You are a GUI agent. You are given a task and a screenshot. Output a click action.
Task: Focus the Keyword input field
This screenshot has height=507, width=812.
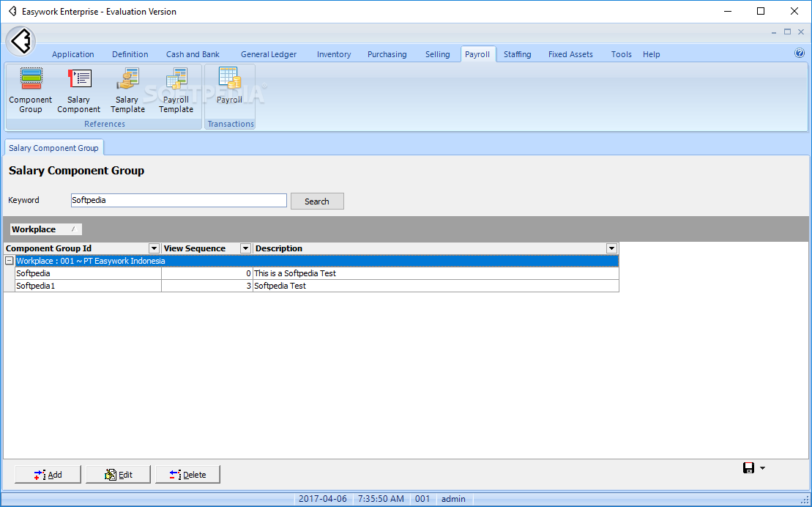(x=179, y=200)
